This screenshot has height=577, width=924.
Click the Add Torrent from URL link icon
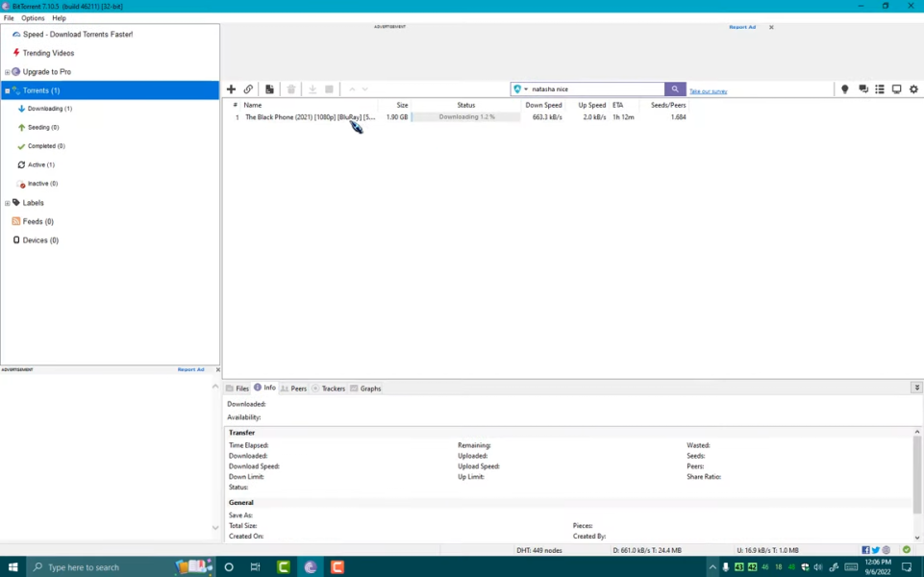(x=248, y=89)
